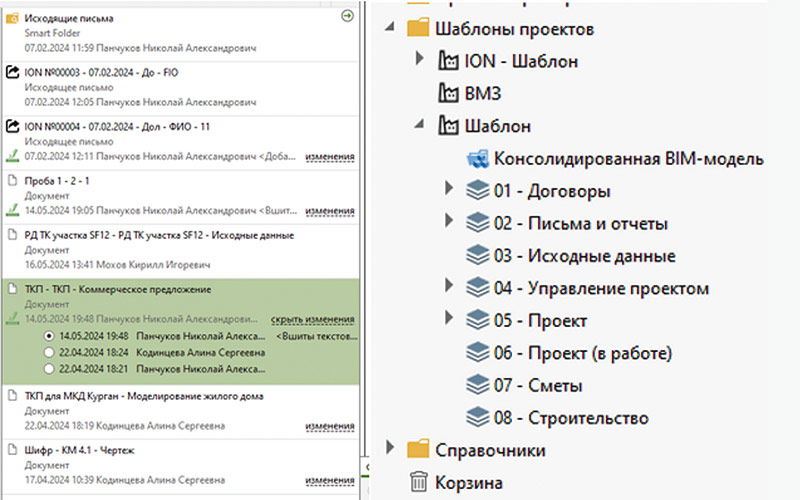800x500 pixels.
Task: Expand the ION - Шаблон node
Action: [419, 58]
